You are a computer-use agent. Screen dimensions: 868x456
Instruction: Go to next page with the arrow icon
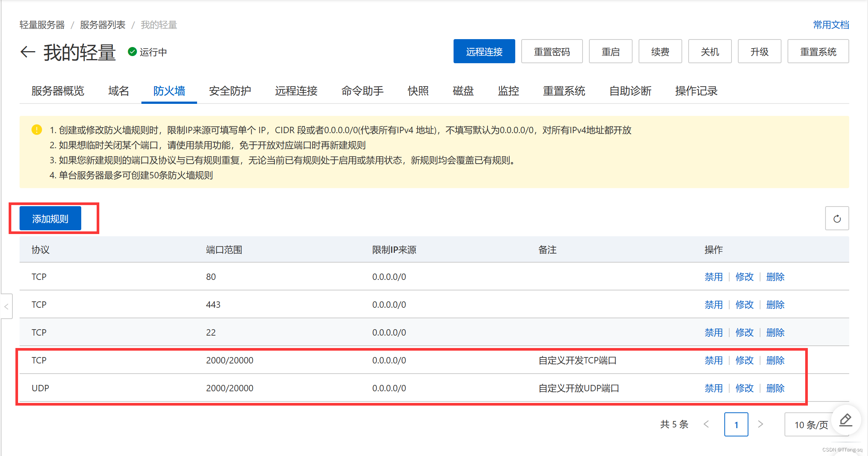coord(760,424)
